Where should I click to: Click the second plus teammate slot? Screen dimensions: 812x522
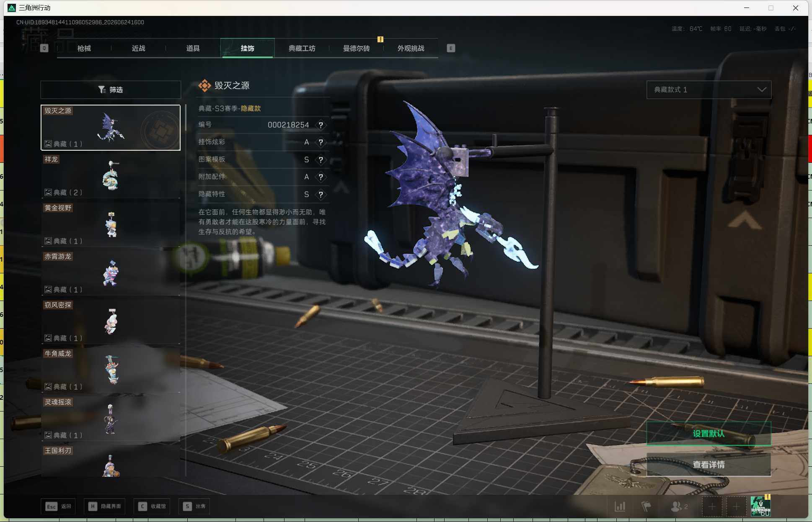click(736, 507)
